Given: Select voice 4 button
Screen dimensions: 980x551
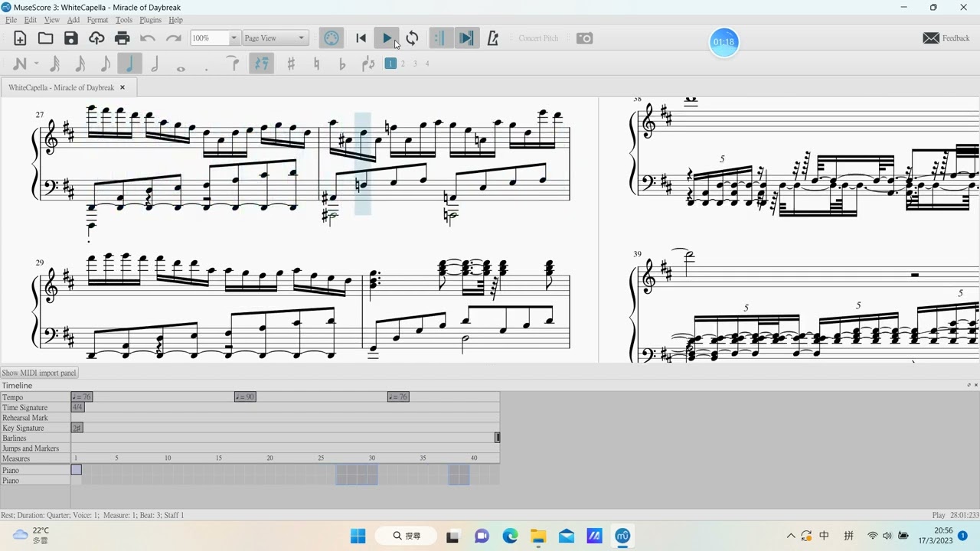Looking at the screenshot, I should (427, 64).
